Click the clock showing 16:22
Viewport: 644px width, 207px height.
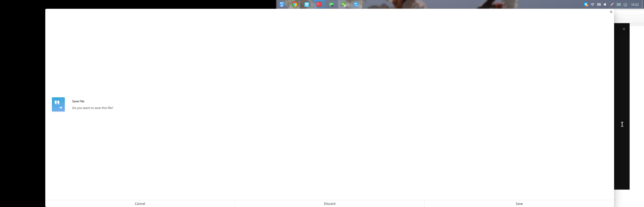pos(635,4)
